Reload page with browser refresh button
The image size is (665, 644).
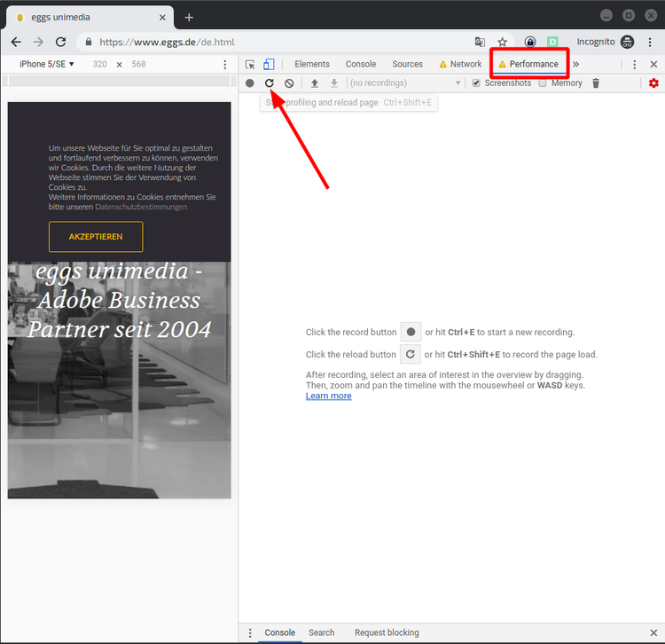[60, 42]
